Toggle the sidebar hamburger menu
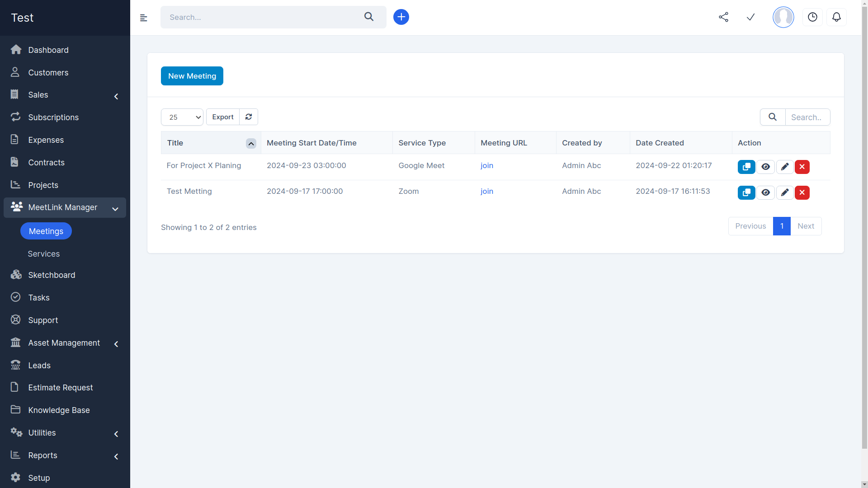The width and height of the screenshot is (868, 488). [x=144, y=18]
